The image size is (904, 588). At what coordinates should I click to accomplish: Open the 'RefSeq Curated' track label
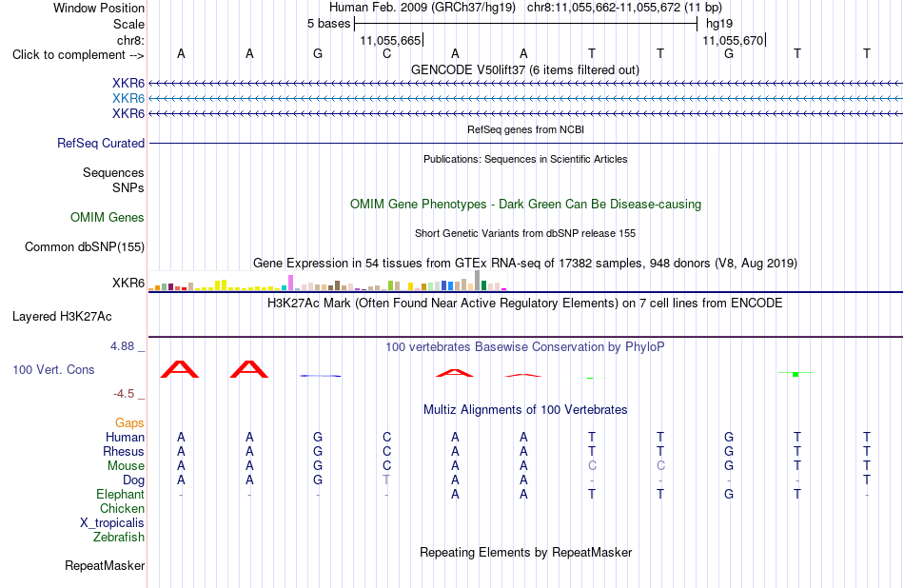click(100, 143)
